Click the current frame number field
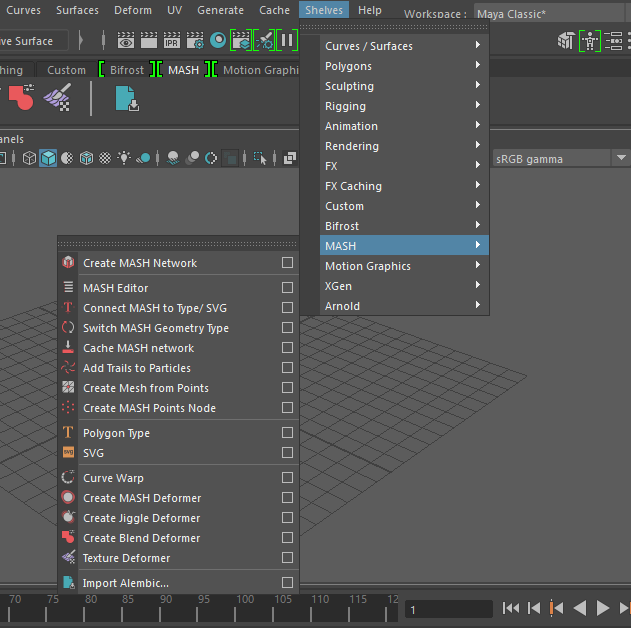 (449, 609)
